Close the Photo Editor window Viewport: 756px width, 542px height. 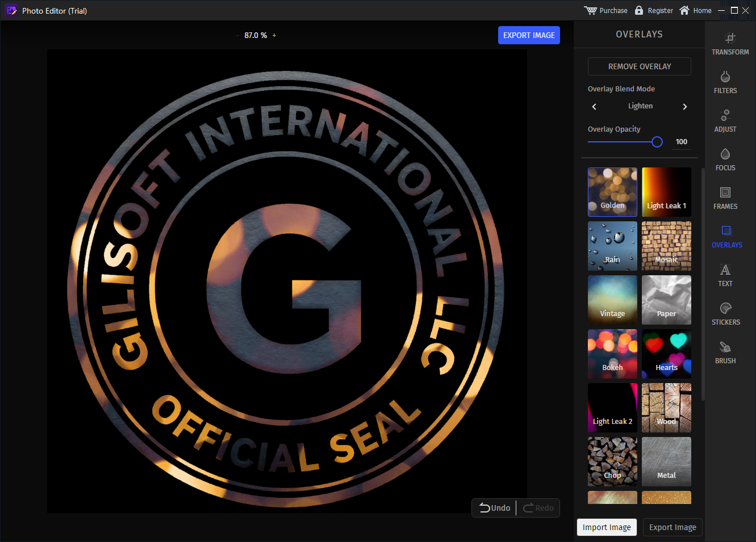coord(746,10)
